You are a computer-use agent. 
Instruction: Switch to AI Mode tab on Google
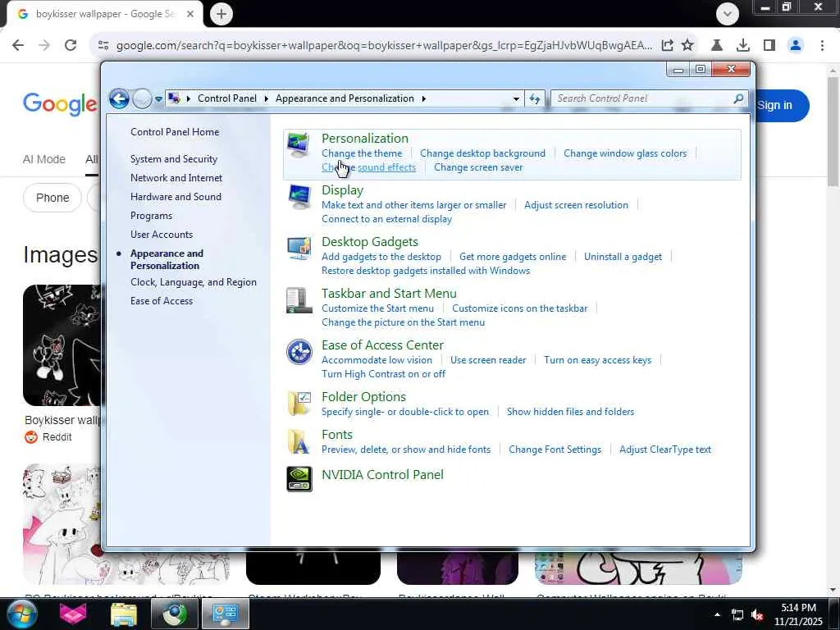[x=44, y=159]
